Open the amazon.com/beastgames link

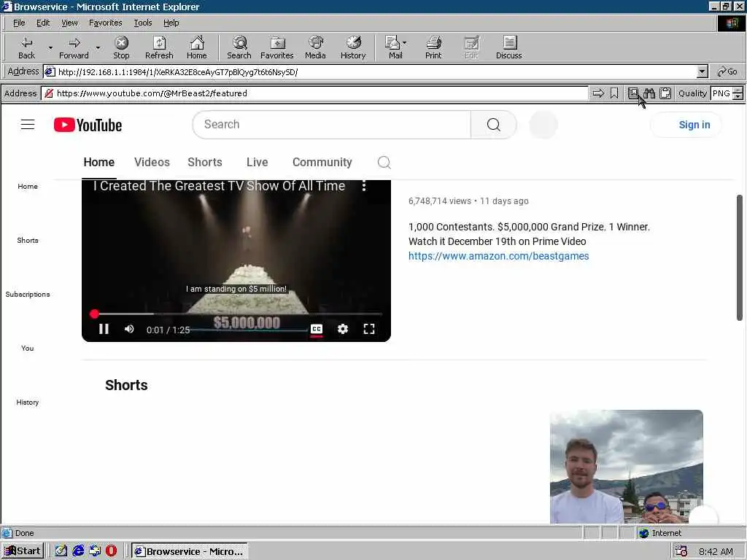(x=498, y=256)
